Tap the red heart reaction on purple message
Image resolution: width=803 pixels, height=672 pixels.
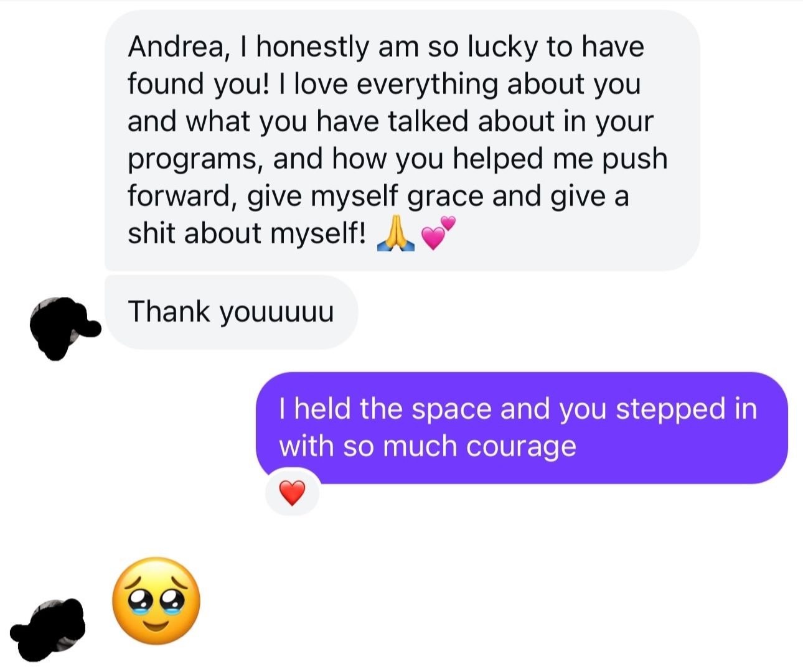pyautogui.click(x=292, y=493)
